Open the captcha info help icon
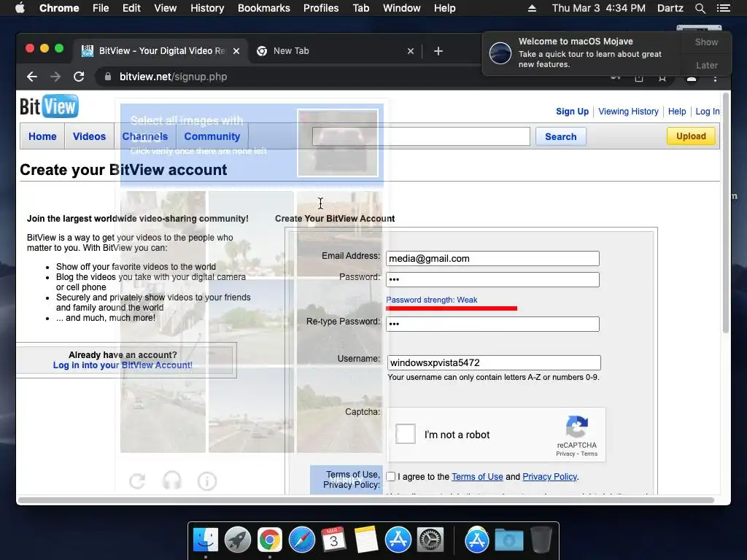Image resolution: width=747 pixels, height=560 pixels. click(206, 481)
